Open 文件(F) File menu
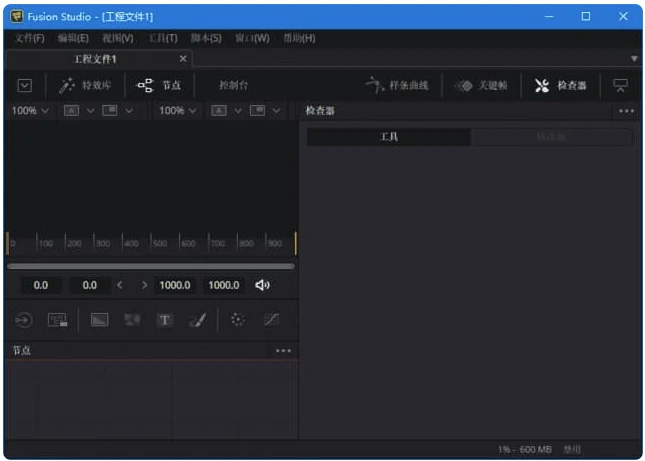The image size is (645, 461). click(x=30, y=38)
